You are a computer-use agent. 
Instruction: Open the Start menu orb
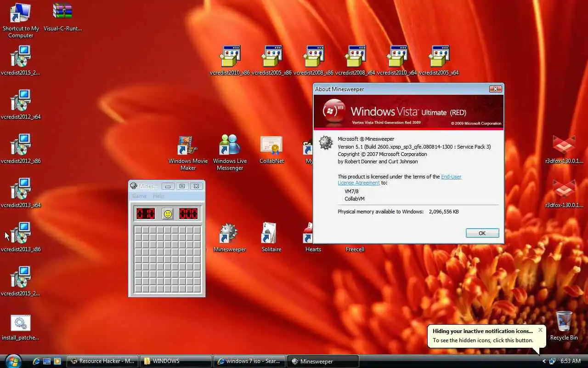click(12, 361)
